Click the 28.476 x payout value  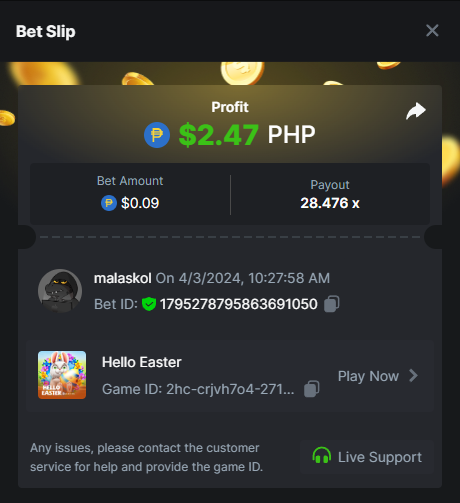click(330, 203)
